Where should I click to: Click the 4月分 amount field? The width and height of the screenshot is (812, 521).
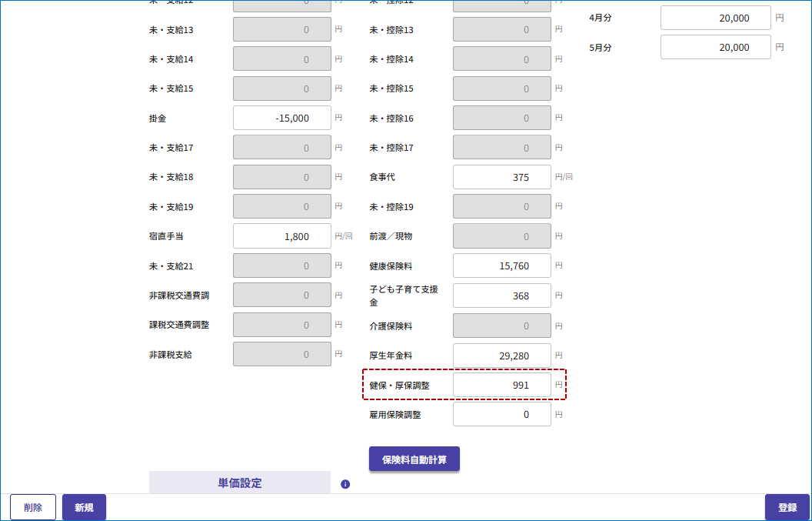[x=715, y=18]
